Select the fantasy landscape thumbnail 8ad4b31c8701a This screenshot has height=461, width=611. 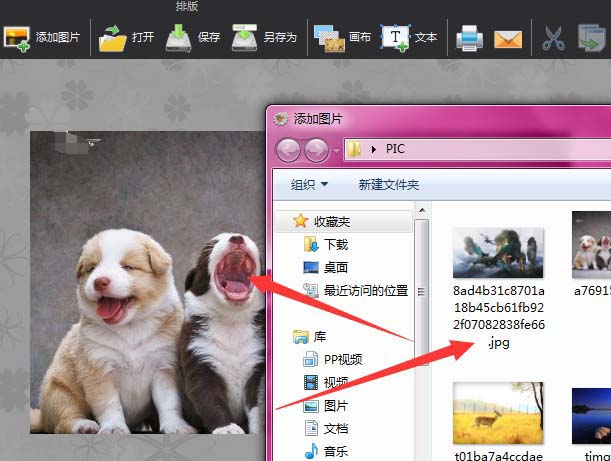tap(498, 253)
